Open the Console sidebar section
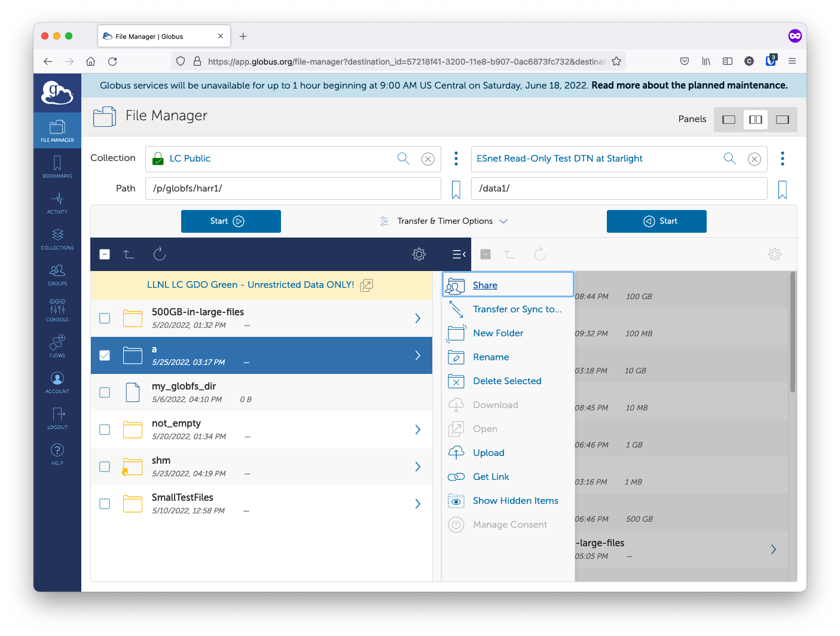 (x=57, y=311)
